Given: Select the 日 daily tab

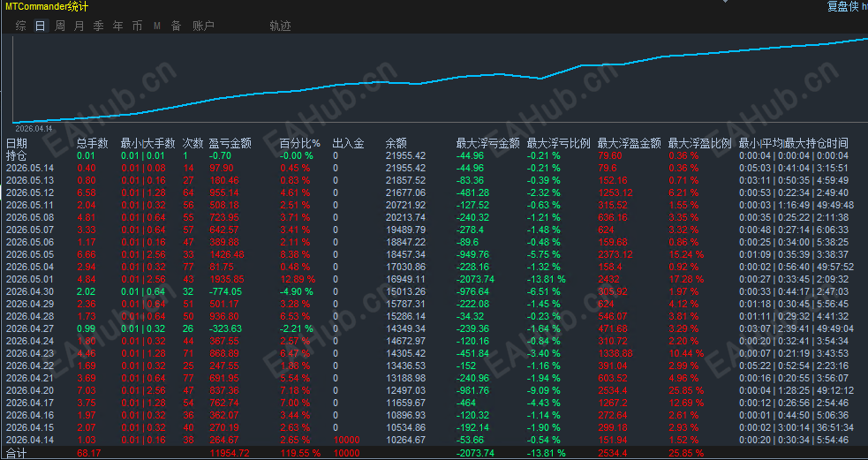Looking at the screenshot, I should 41,26.
